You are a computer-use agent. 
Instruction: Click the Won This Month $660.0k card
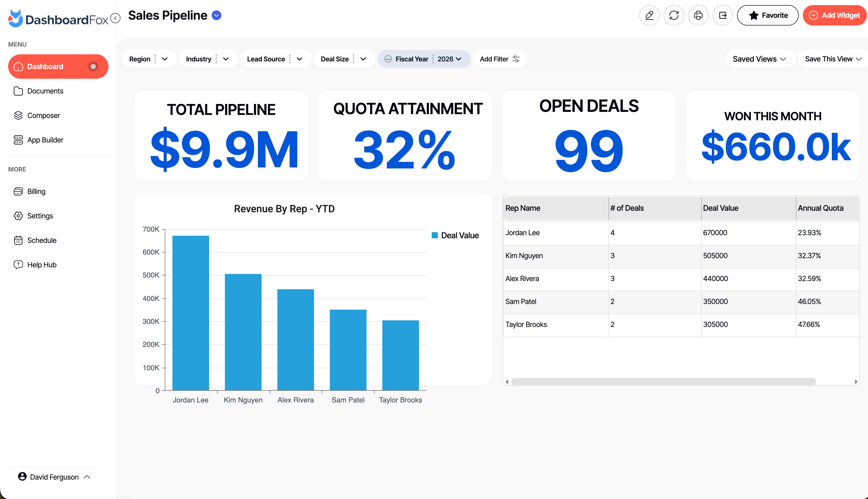click(x=773, y=136)
